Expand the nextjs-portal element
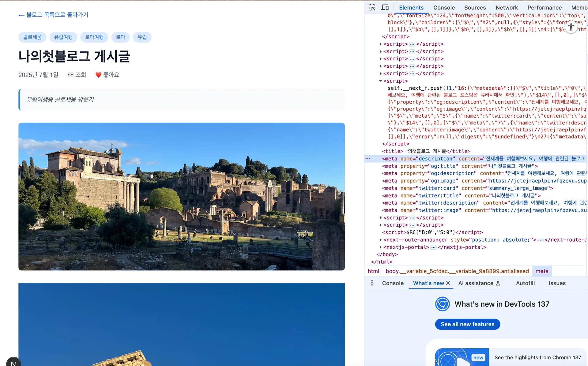Screen dimensions: 588x366 pos(381,247)
